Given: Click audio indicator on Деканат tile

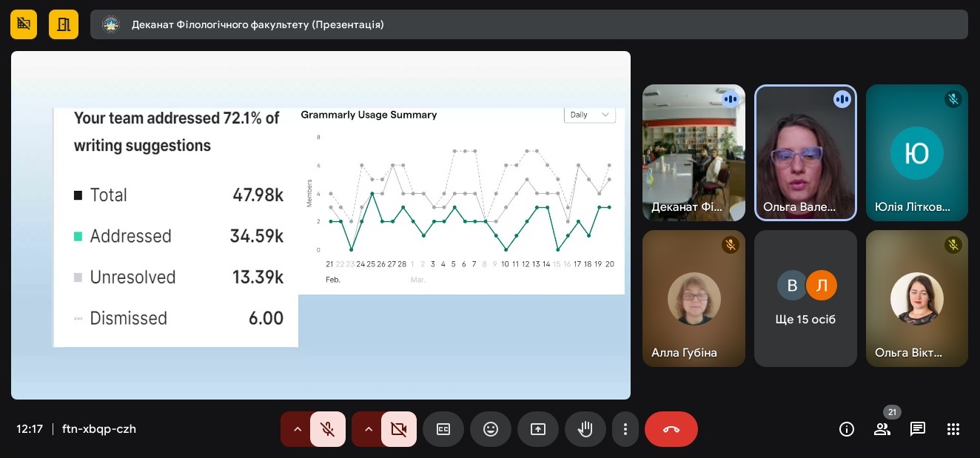Looking at the screenshot, I should tap(731, 98).
